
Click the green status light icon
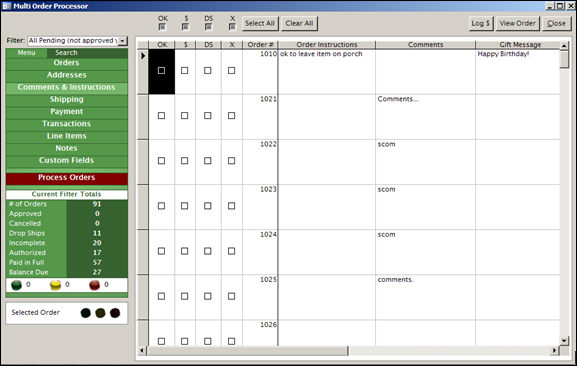click(17, 285)
